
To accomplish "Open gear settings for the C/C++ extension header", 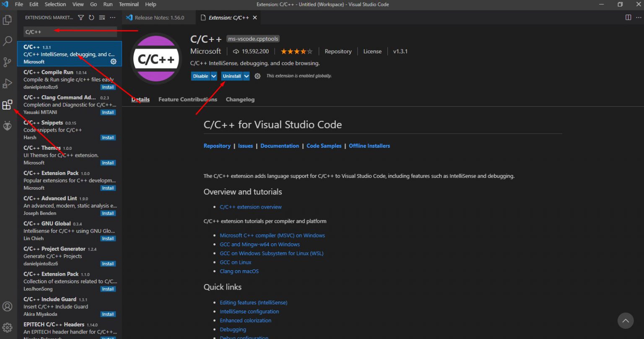I will (x=257, y=76).
